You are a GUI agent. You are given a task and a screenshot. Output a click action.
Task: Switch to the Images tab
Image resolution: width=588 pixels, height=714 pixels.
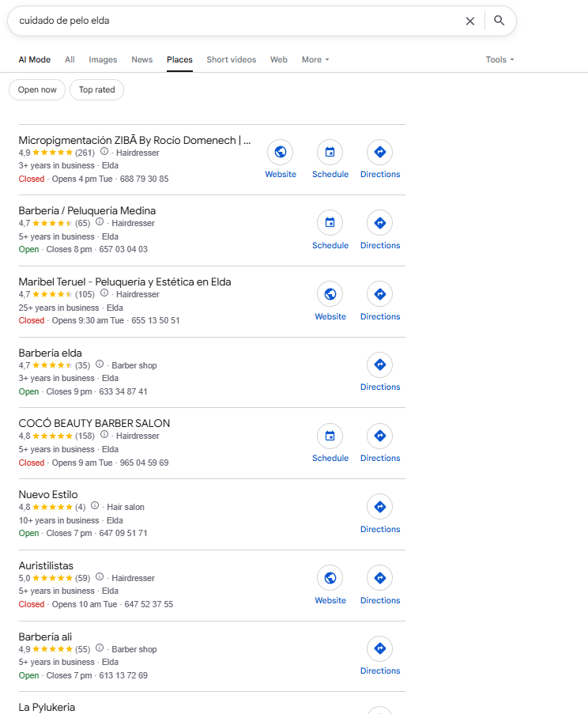coord(103,59)
